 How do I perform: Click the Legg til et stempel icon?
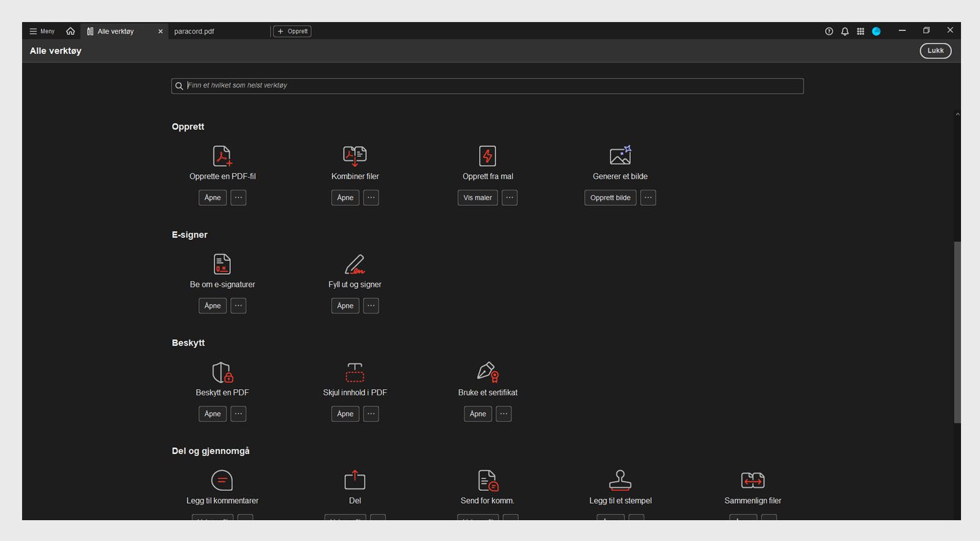point(620,480)
